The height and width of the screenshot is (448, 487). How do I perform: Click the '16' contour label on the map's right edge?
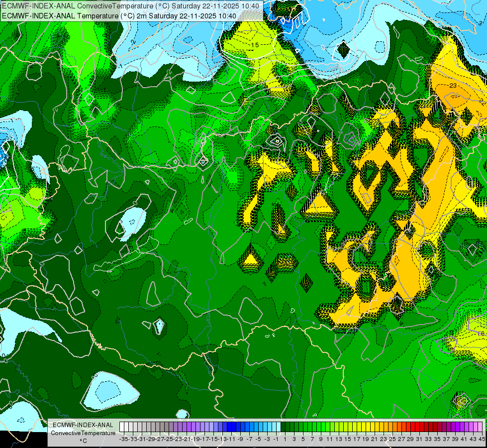481,334
